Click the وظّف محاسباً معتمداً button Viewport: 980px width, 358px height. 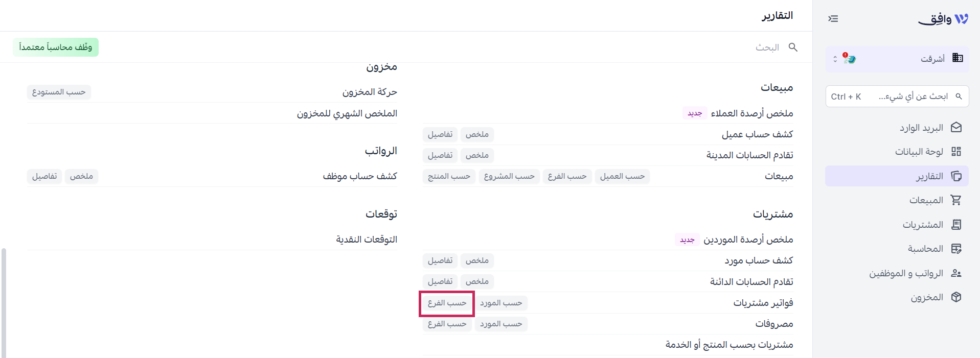point(56,47)
